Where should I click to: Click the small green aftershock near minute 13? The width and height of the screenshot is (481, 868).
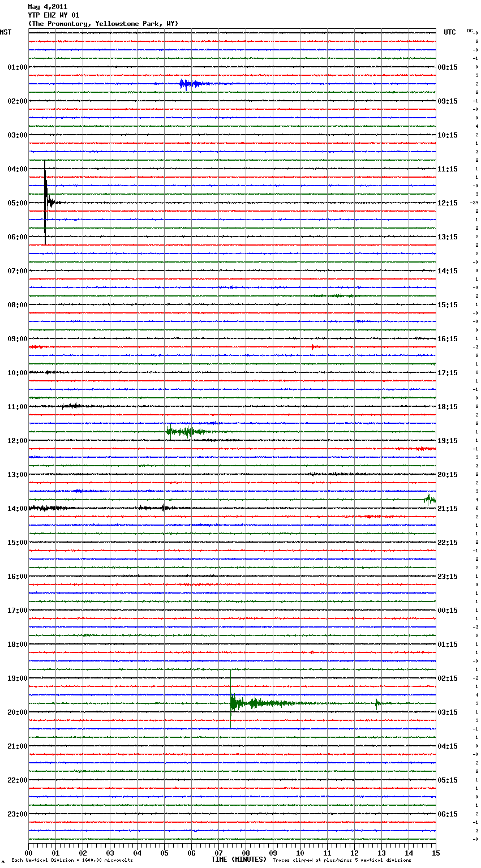[x=377, y=703]
